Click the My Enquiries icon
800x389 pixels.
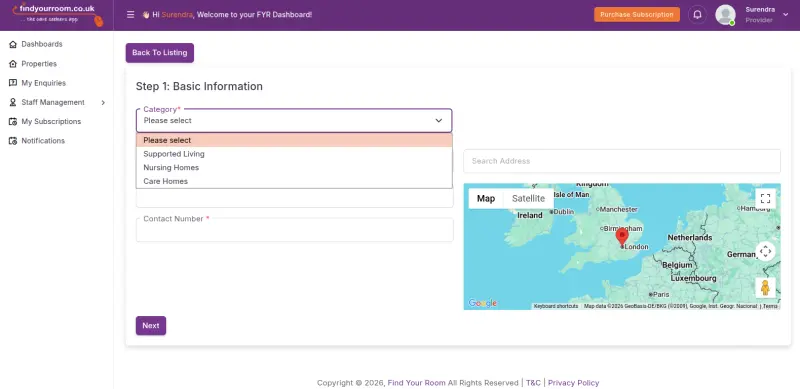[13, 83]
